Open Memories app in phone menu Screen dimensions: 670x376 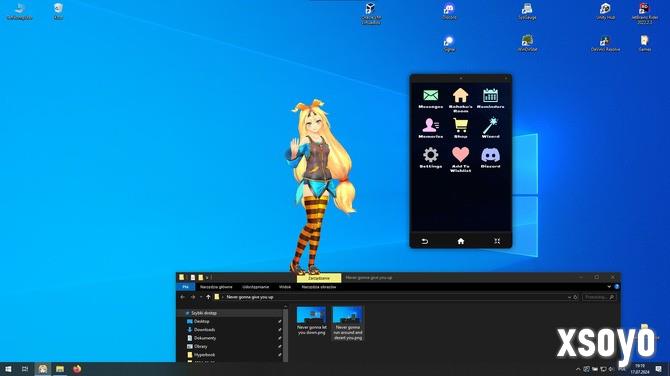click(430, 128)
